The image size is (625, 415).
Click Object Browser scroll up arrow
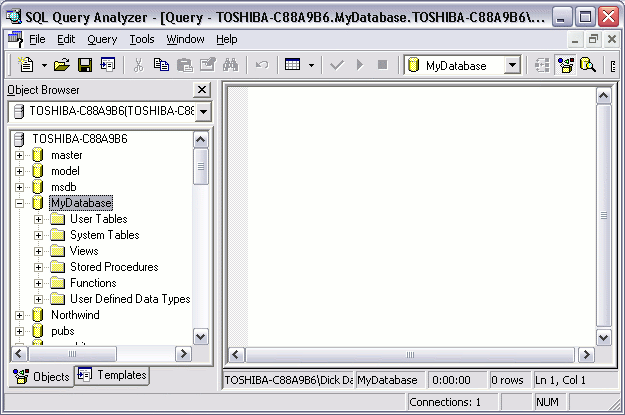(x=200, y=140)
